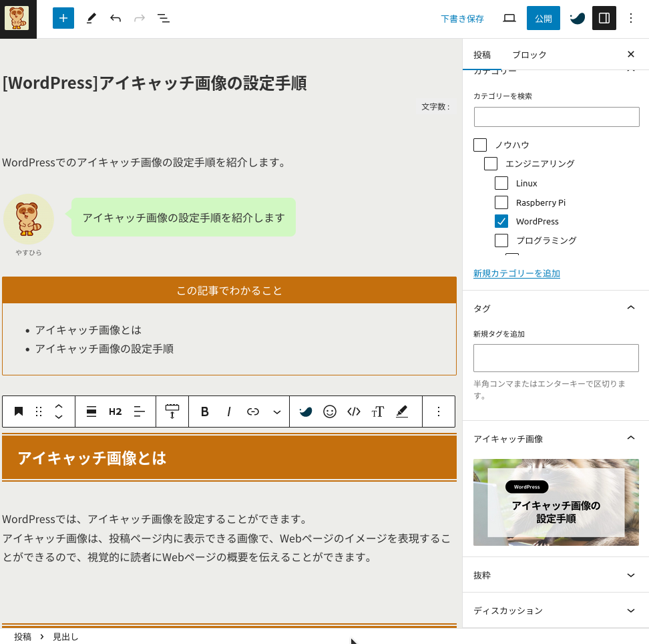This screenshot has height=644, width=649.
Task: Insert a link with the link icon
Action: (x=253, y=412)
